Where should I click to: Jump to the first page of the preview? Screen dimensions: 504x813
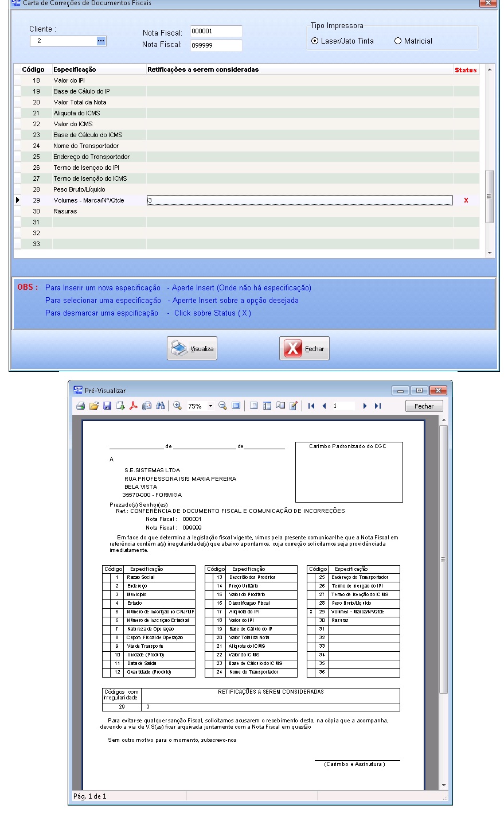311,406
